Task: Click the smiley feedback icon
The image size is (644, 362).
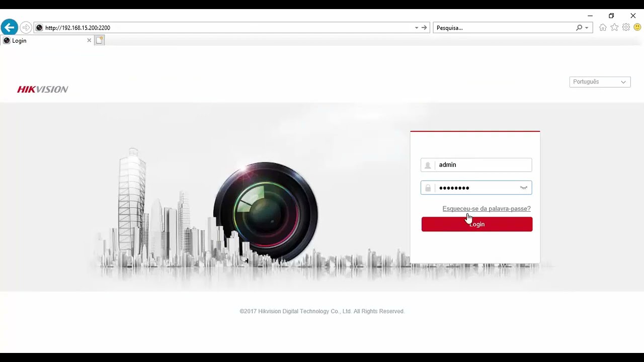Action: 637,28
